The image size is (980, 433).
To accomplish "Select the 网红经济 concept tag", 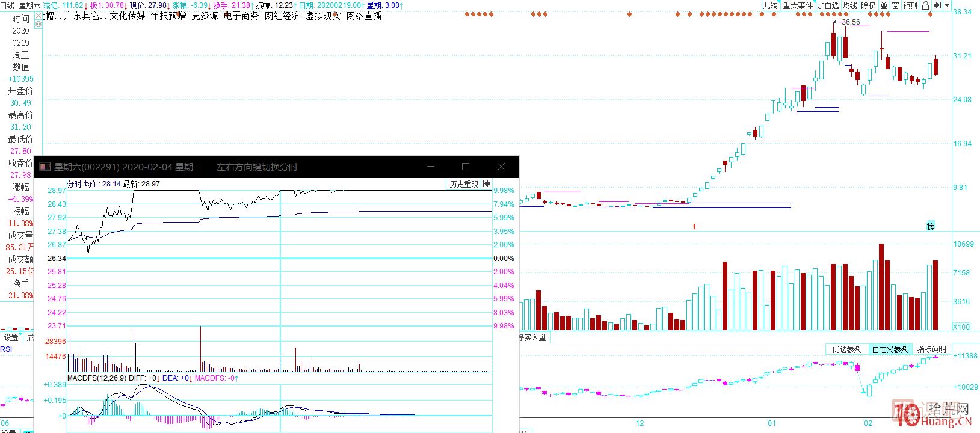I will tap(282, 16).
